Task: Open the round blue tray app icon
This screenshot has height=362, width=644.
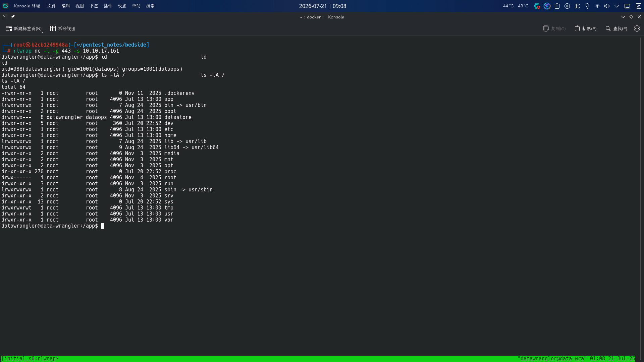Action: point(547,6)
